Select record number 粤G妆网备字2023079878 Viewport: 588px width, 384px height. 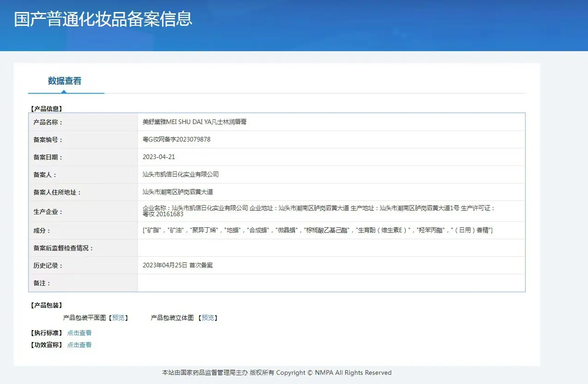177,139
